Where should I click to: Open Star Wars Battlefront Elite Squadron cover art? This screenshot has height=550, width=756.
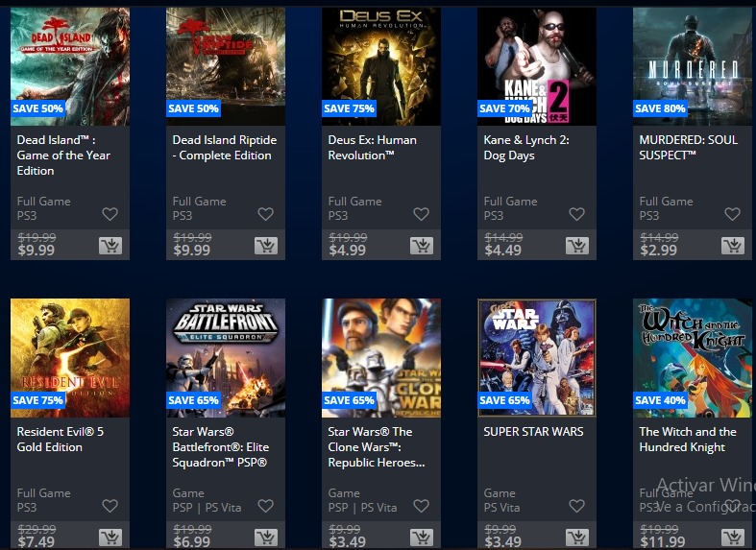[x=226, y=358]
